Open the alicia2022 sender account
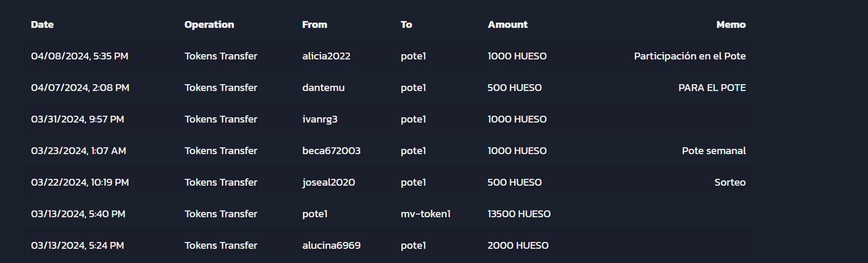Image resolution: width=868 pixels, height=263 pixels. point(326,56)
